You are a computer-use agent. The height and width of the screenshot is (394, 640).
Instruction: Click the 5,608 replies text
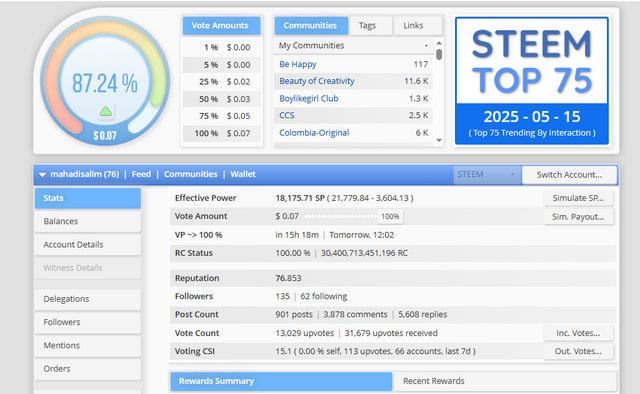[x=422, y=314]
